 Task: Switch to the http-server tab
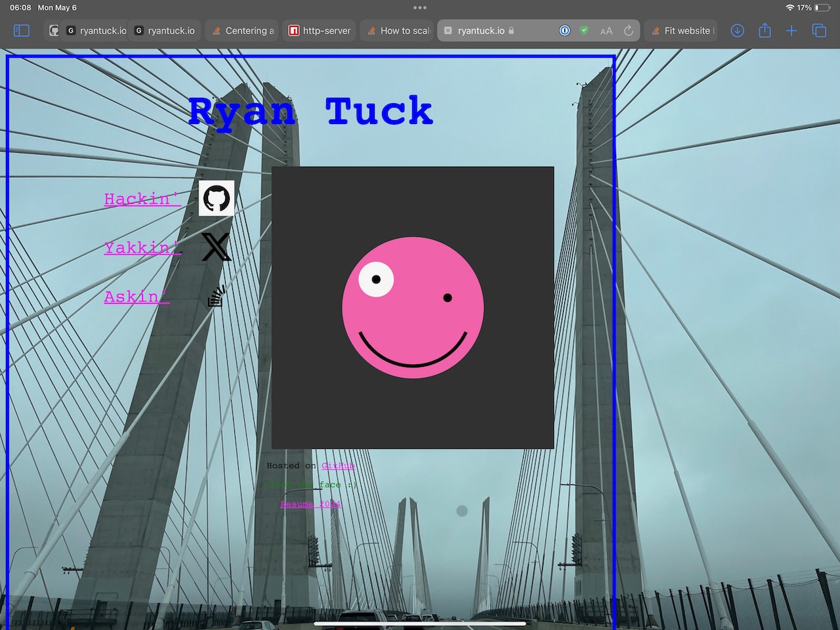(x=320, y=31)
